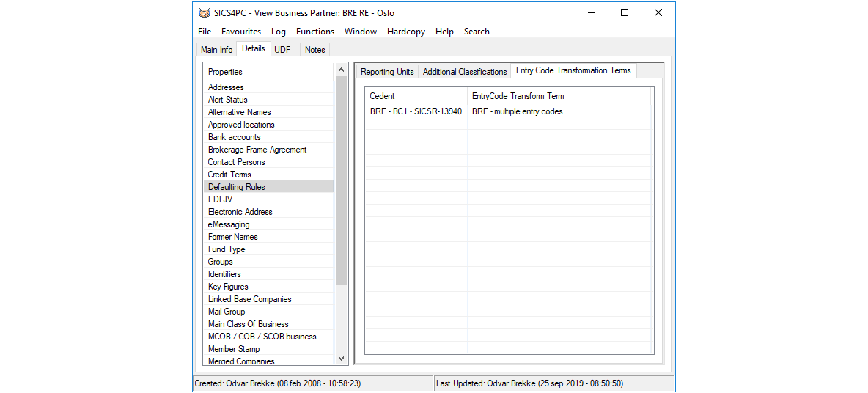Viewport: 868px width, 393px height.
Task: Select Bank accounts in the properties list
Action: (x=234, y=137)
